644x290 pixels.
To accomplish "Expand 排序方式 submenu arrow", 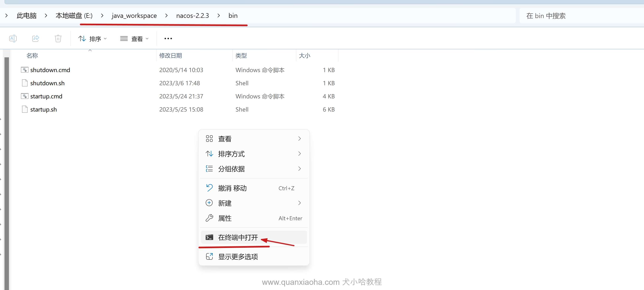I will point(299,154).
